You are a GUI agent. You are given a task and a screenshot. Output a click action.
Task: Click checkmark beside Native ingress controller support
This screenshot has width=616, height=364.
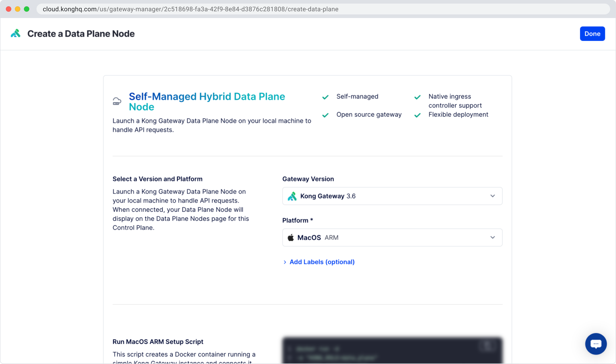417,97
